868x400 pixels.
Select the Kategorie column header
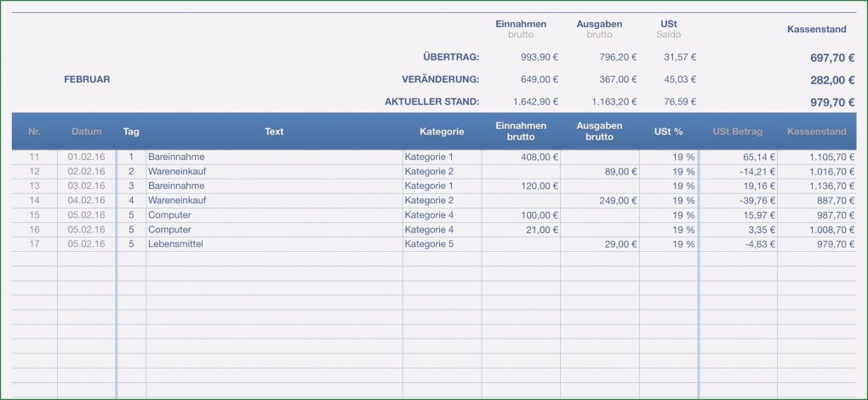tap(442, 132)
